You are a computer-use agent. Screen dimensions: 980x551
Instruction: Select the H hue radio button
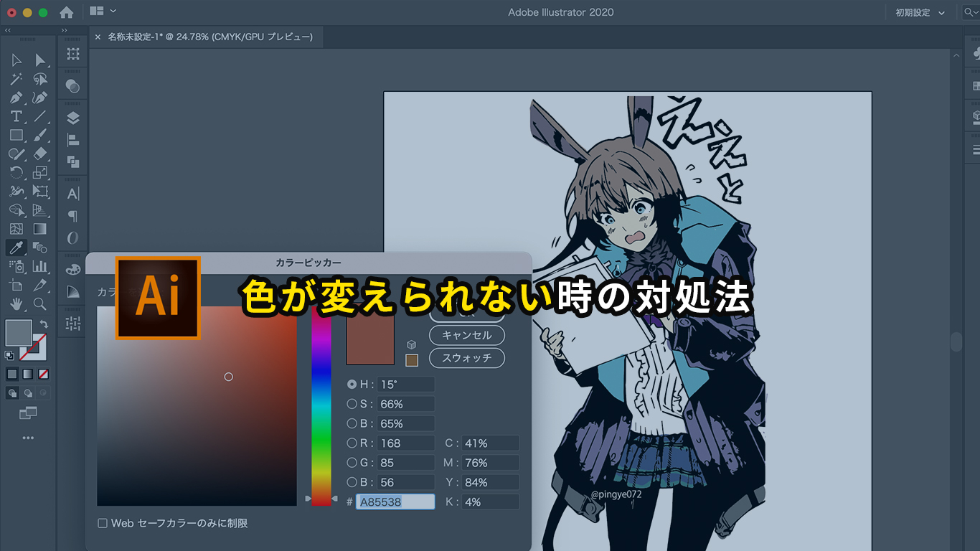tap(352, 385)
